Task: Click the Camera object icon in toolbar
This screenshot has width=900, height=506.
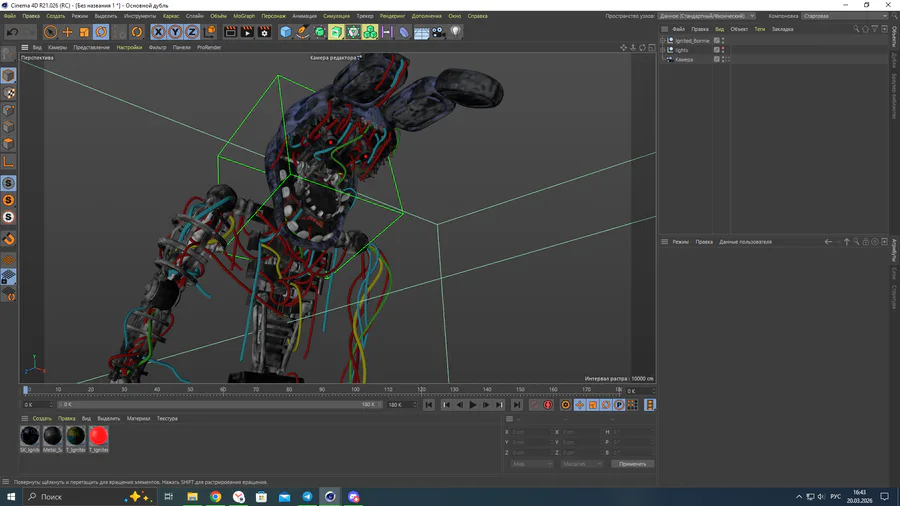Action: (438, 32)
